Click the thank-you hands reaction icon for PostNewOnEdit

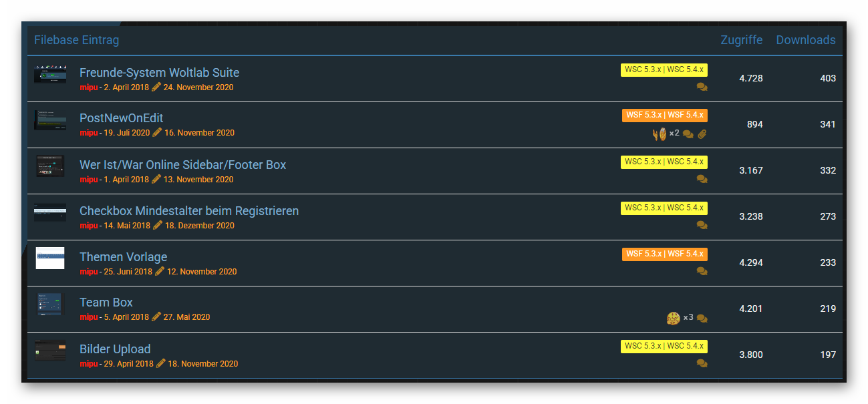[x=660, y=134]
